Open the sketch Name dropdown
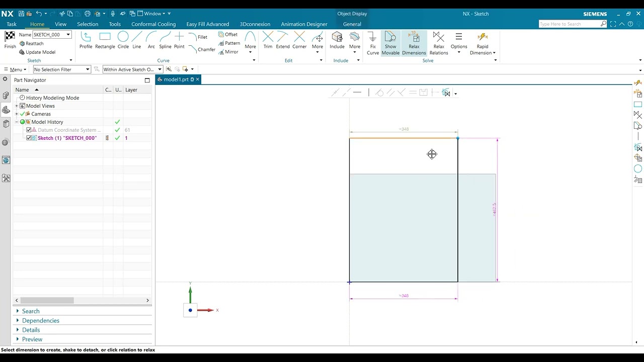 click(x=68, y=35)
